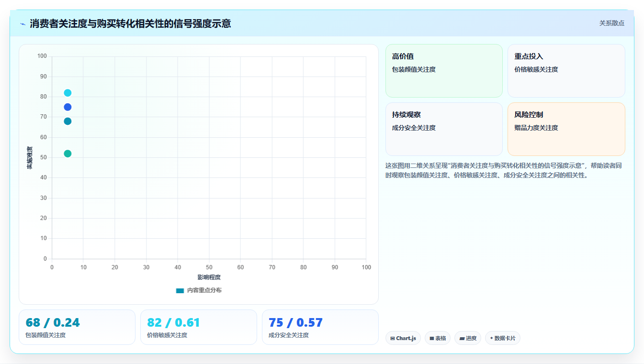Click the 影响程度 x-axis title
The height and width of the screenshot is (364, 644).
click(209, 277)
